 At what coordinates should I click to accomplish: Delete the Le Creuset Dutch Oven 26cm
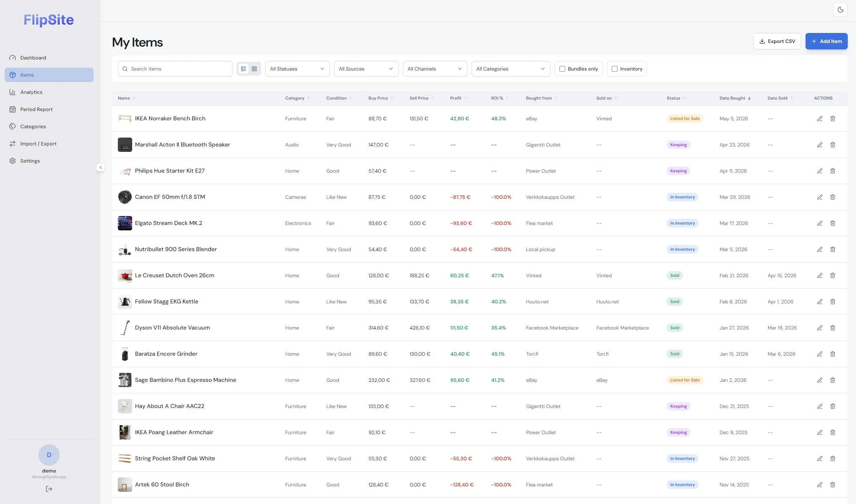click(833, 275)
